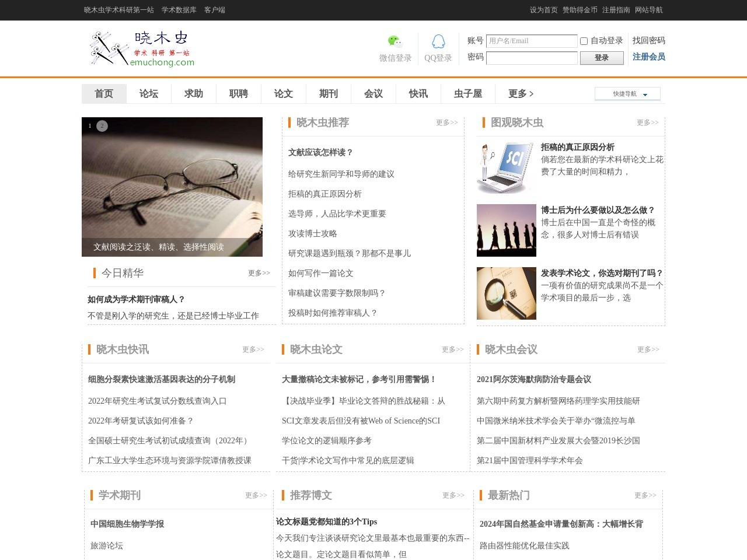Open the 找回密码 password recovery link

[x=648, y=40]
